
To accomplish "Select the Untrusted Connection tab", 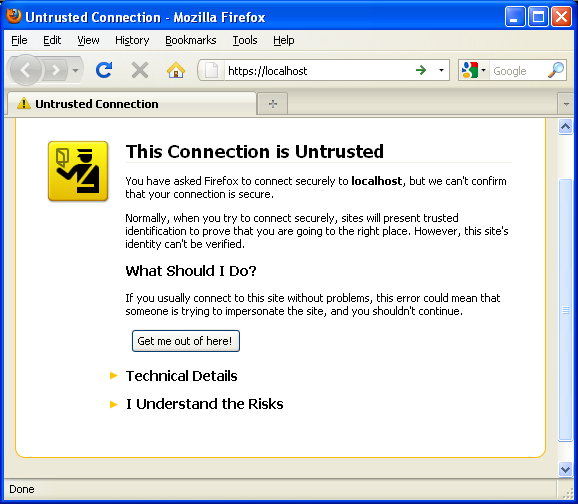I will 132,104.
